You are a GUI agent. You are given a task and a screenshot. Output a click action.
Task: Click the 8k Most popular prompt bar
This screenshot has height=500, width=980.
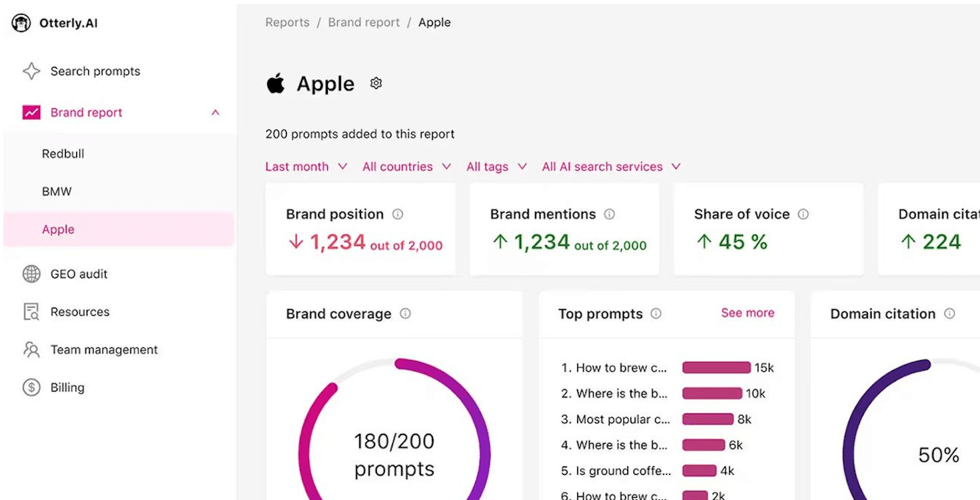pyautogui.click(x=708, y=419)
